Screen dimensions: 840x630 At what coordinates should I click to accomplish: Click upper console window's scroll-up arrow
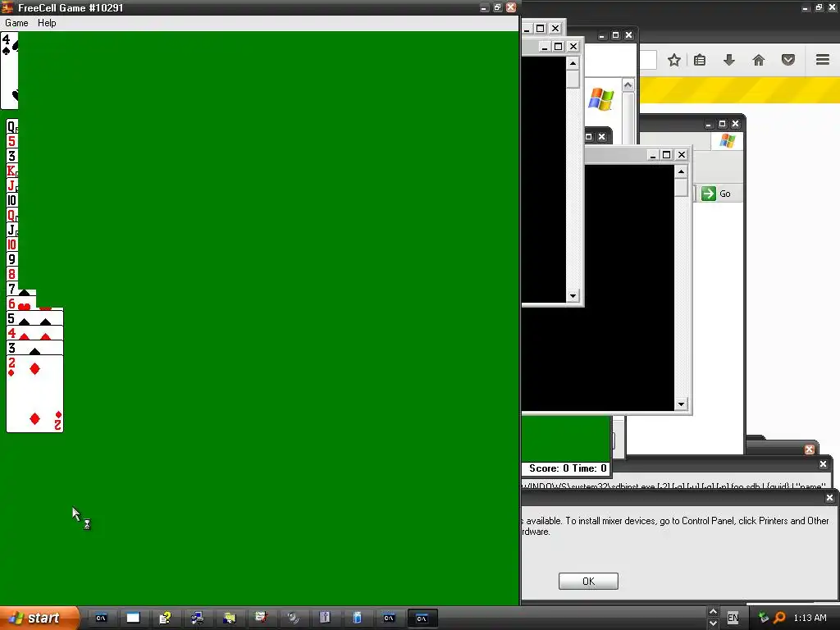(573, 64)
